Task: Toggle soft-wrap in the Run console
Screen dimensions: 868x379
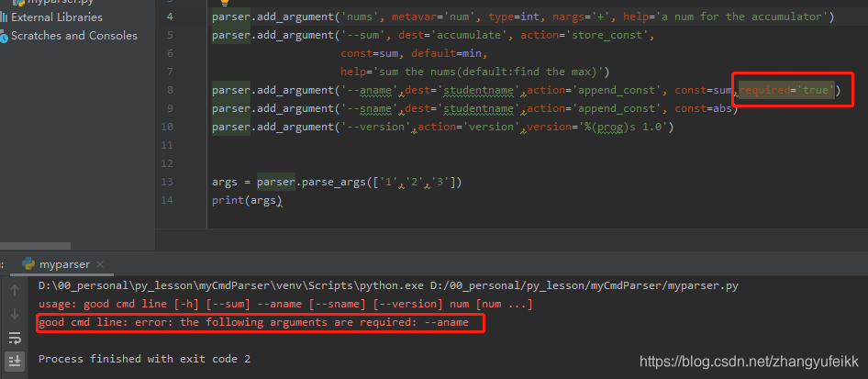Action: 15,338
